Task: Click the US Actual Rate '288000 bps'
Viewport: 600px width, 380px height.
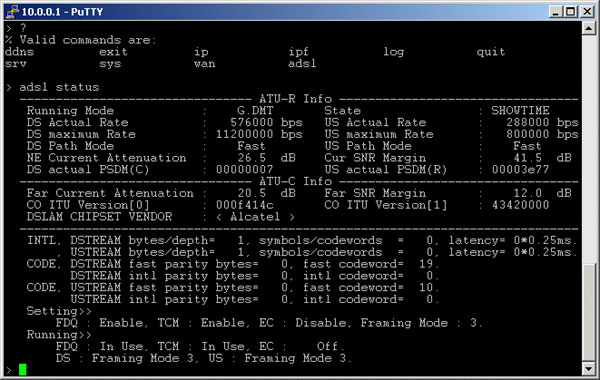Action: click(542, 122)
